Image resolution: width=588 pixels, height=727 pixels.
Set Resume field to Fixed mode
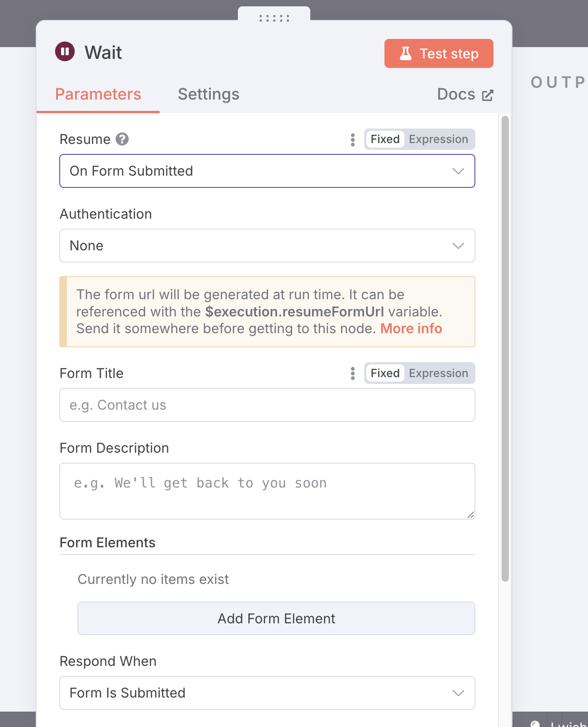pos(385,139)
